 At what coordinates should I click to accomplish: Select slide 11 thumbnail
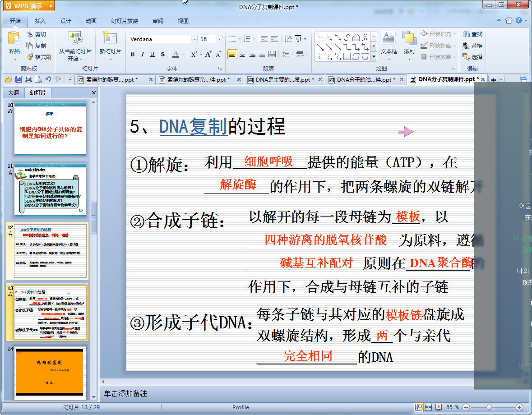[x=50, y=189]
